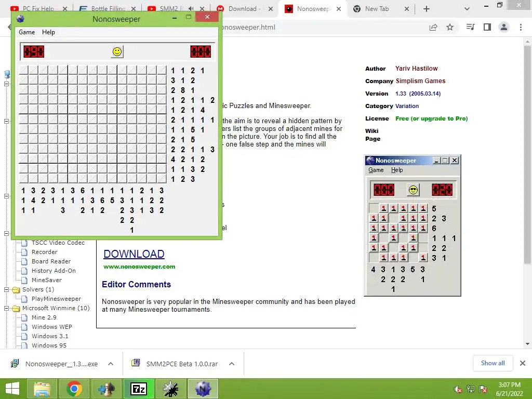Click the smiley face reset button in Nonosweeper
532x399 pixels.
pyautogui.click(x=117, y=51)
